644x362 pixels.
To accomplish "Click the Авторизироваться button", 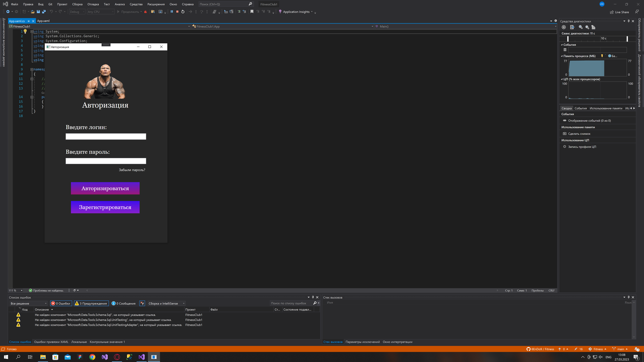I will [105, 188].
